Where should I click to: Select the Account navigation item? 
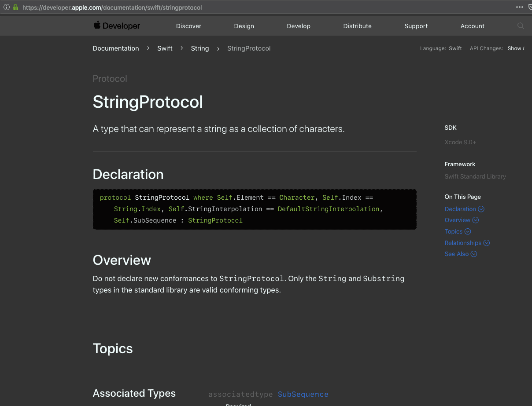click(x=472, y=26)
